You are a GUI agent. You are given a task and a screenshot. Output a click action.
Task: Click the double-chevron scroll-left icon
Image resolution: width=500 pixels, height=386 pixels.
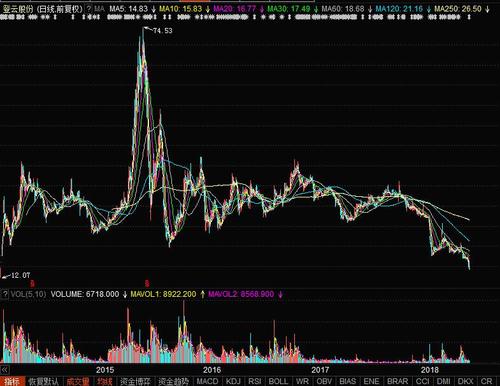[4, 370]
